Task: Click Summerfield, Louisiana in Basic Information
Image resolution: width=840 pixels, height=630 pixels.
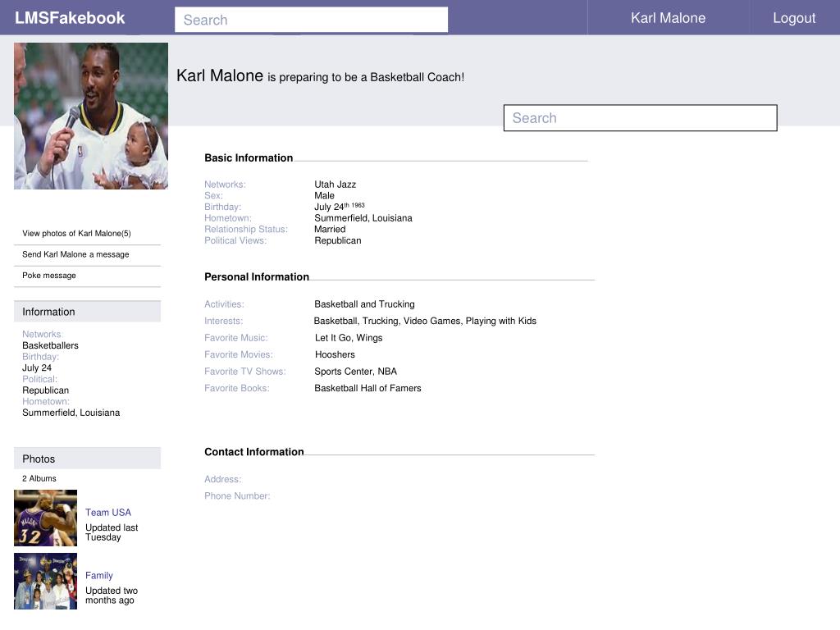Action: (x=363, y=218)
